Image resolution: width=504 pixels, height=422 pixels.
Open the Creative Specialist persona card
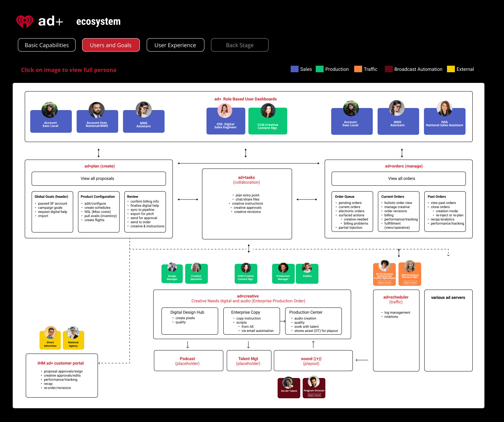[x=196, y=273]
